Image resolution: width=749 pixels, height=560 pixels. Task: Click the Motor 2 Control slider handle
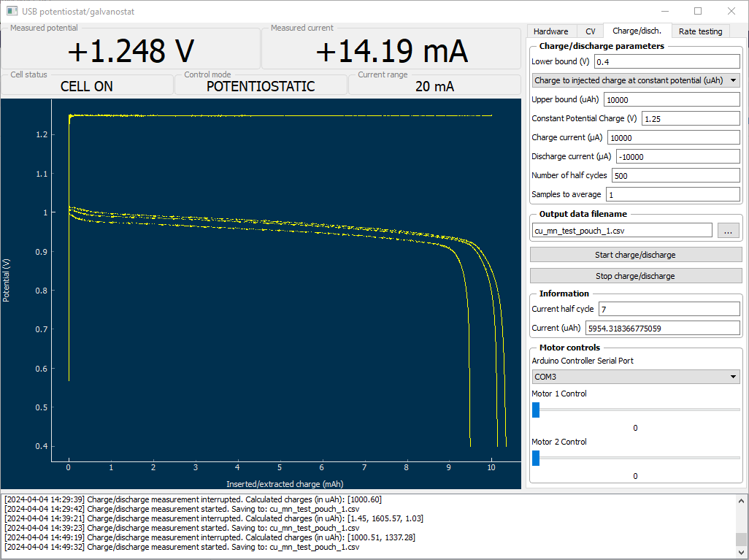[x=536, y=459]
